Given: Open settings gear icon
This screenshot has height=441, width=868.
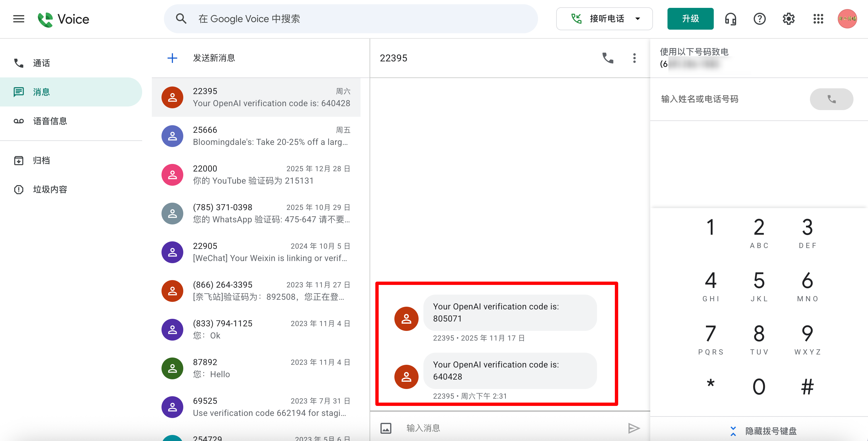Looking at the screenshot, I should (x=788, y=19).
